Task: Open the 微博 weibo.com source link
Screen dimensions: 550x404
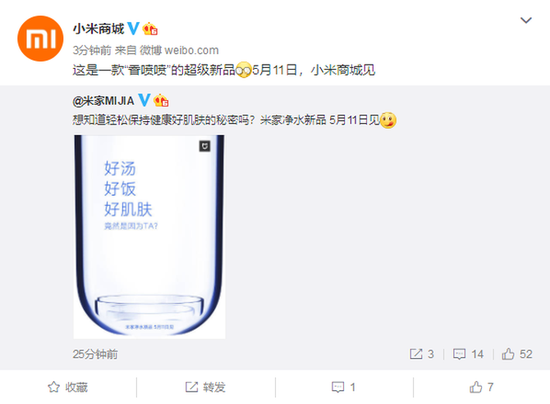Action: [x=179, y=50]
